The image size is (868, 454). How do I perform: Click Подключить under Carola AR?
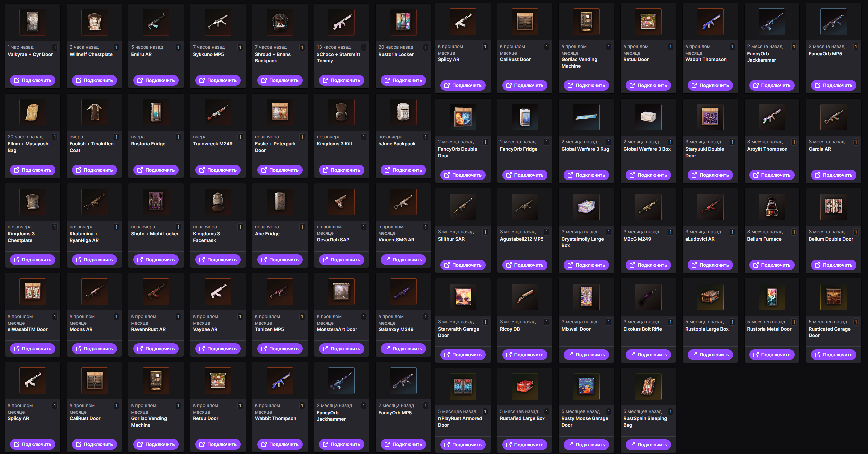(833, 175)
